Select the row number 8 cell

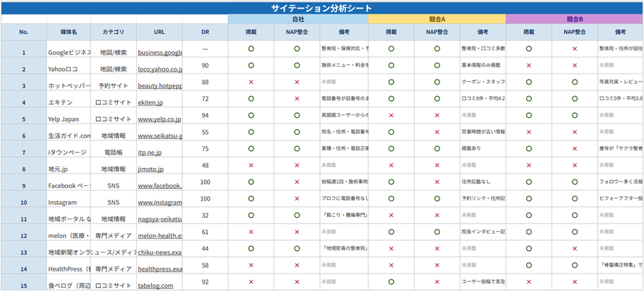tap(24, 165)
